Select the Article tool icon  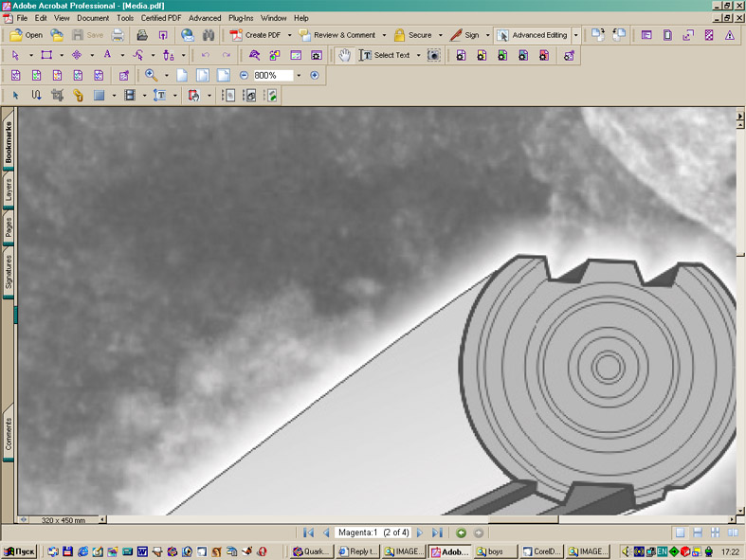click(36, 95)
